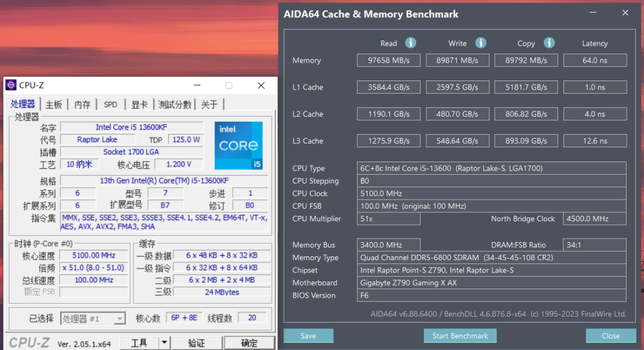Click the Close button in AIDA64
This screenshot has width=644, height=350.
[611, 336]
